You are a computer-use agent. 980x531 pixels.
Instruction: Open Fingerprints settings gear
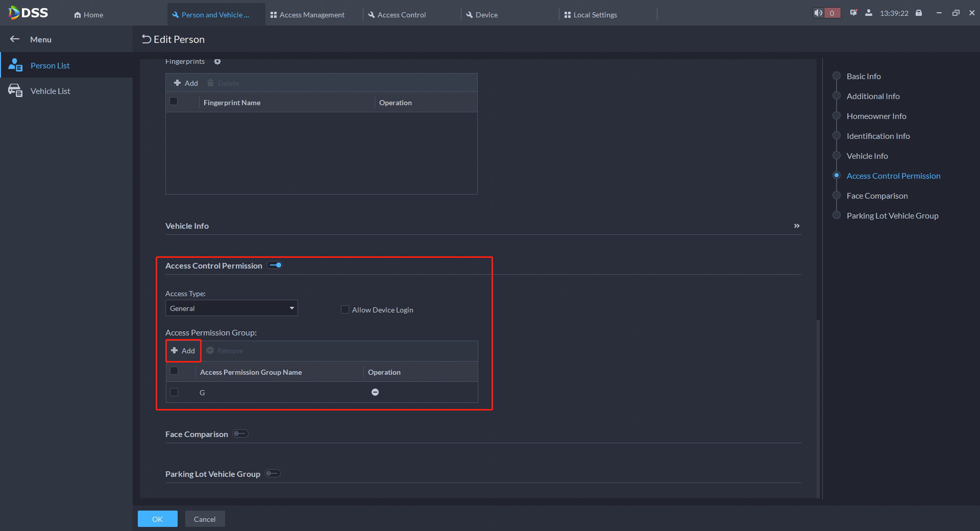217,61
